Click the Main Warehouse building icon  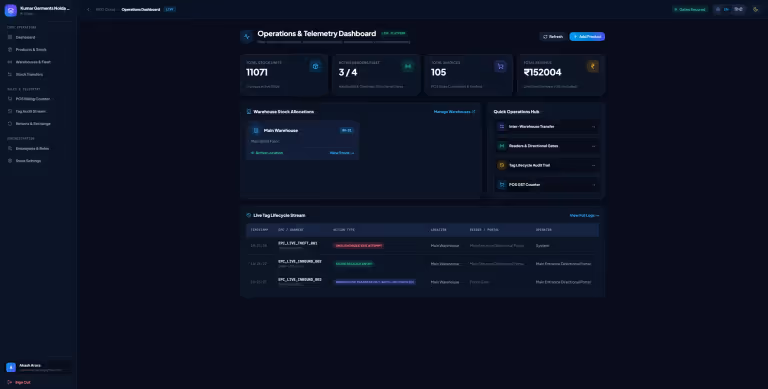[x=256, y=131]
